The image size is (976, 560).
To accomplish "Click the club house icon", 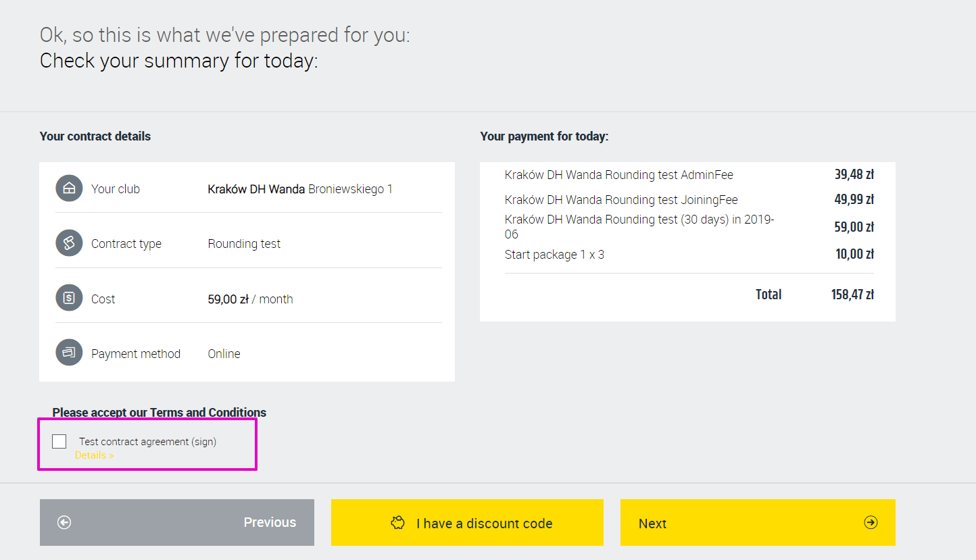I will 69,188.
